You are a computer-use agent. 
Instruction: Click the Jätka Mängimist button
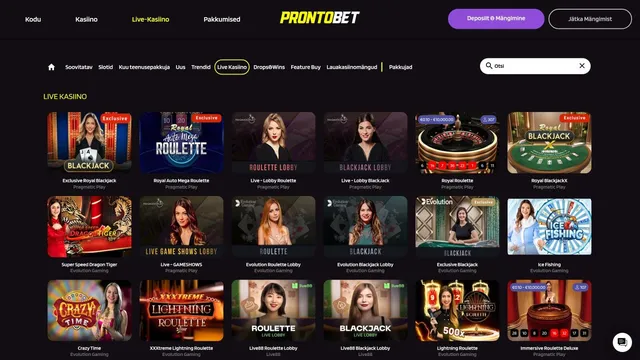590,19
